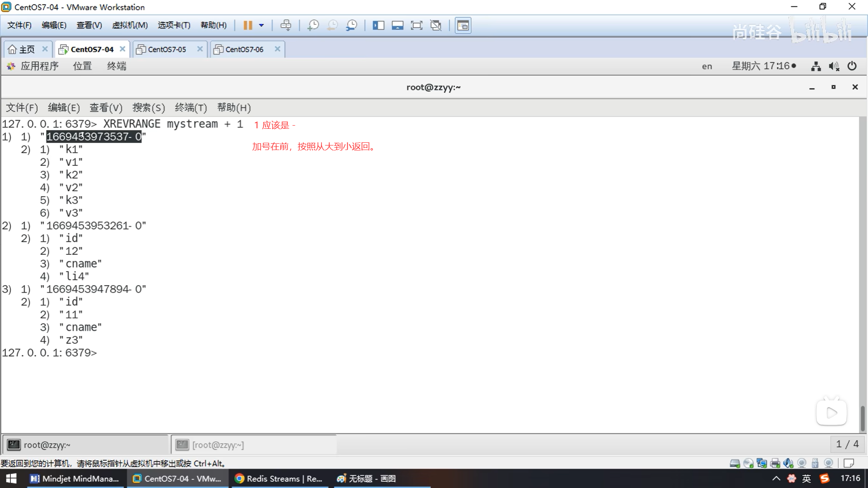Open the snapshot manager
The image size is (868, 488).
point(351,25)
